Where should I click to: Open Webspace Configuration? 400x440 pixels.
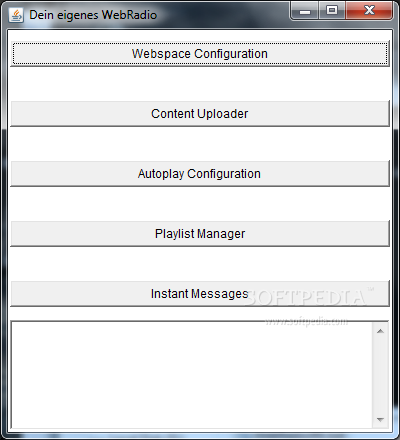[200, 54]
